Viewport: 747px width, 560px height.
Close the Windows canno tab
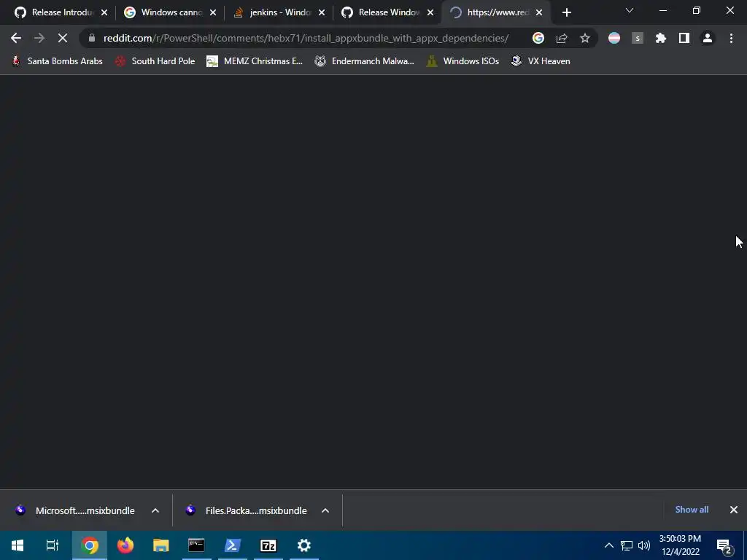pyautogui.click(x=213, y=13)
